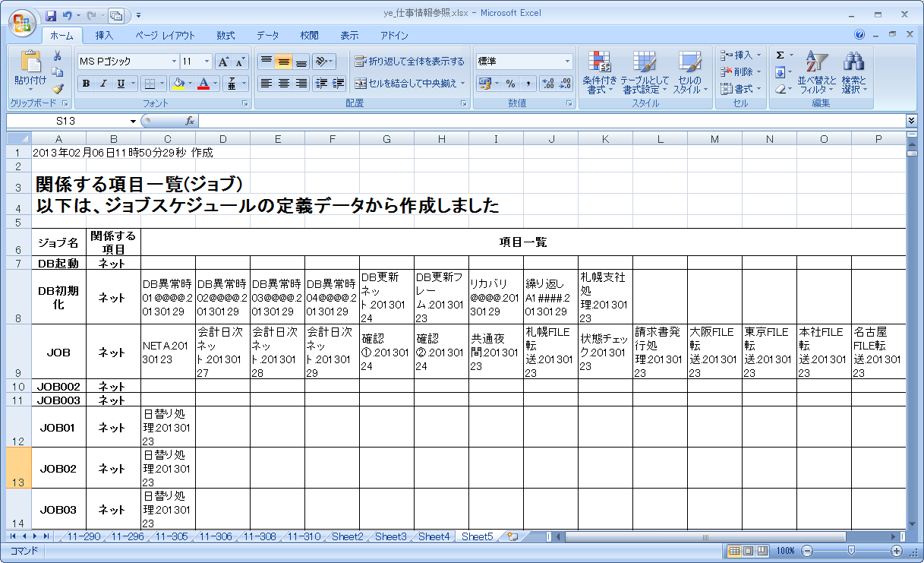Toggle bold formatting
This screenshot has width=924, height=563.
click(x=86, y=84)
